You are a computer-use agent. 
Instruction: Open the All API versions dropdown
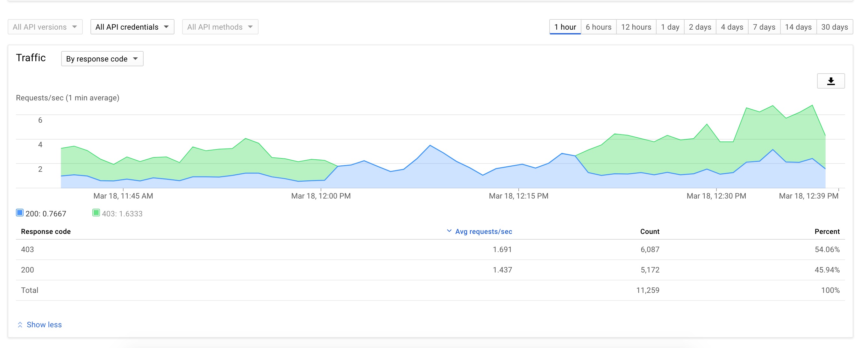(x=45, y=27)
